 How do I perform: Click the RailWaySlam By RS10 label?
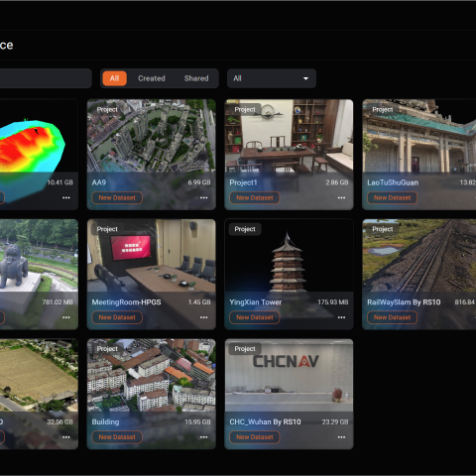click(x=404, y=302)
